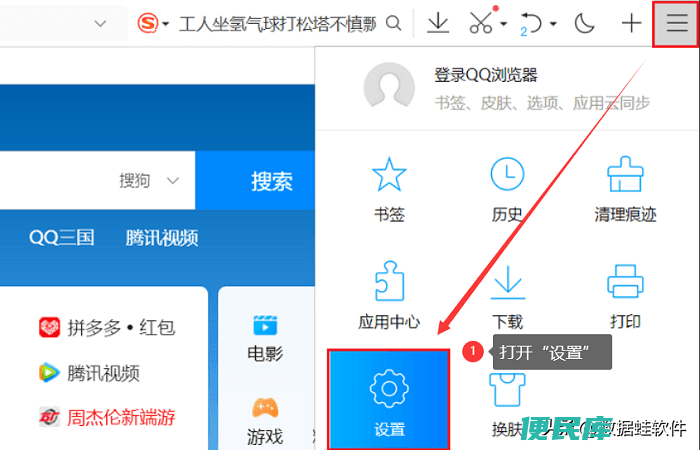
Task: Expand the 搜狗 search engine dropdown
Action: 149,181
